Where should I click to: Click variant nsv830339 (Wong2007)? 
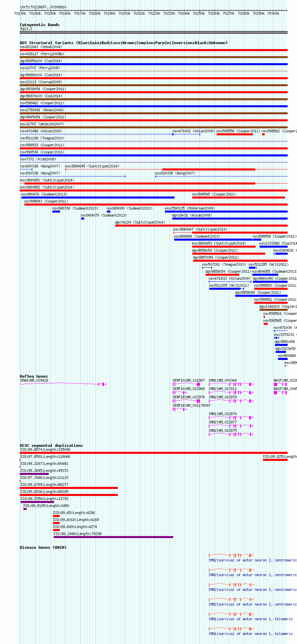tap(175, 173)
